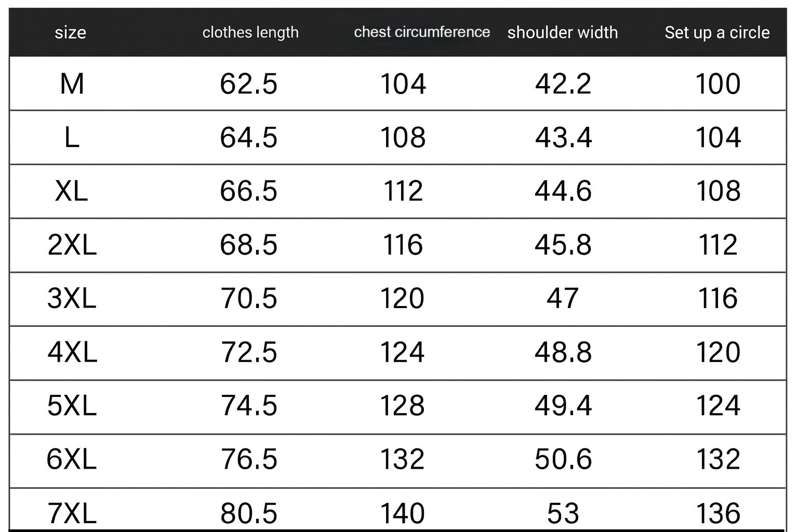Click the 2XL size label
The image size is (798, 532).
coord(72,245)
